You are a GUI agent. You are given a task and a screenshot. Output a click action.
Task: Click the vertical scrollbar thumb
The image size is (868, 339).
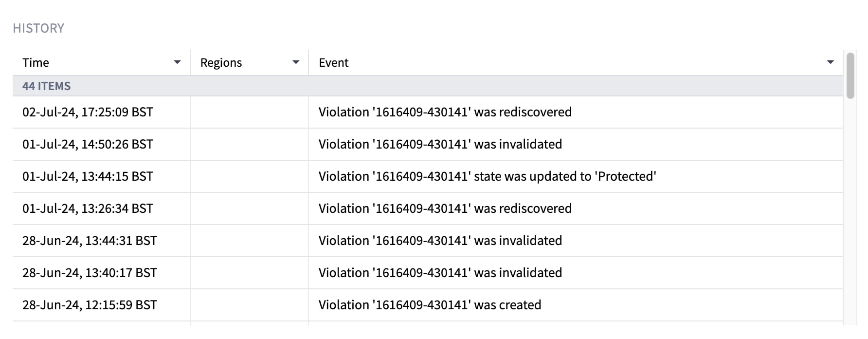(850, 75)
